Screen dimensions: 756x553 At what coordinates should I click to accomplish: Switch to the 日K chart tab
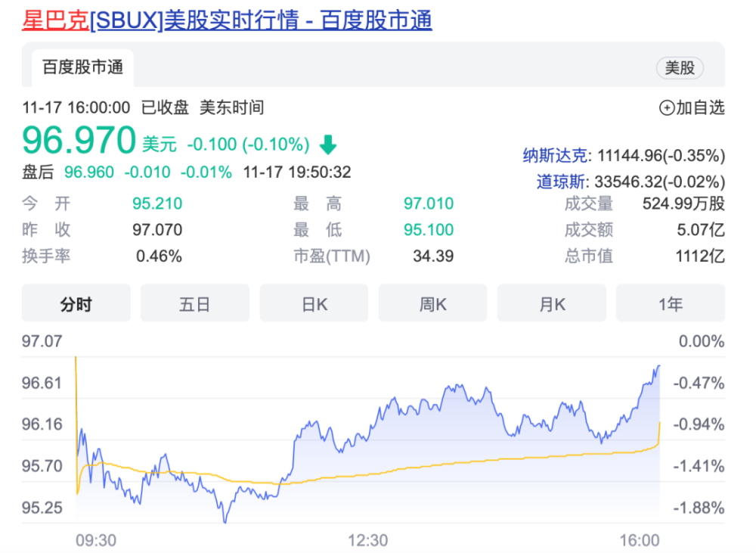[314, 304]
